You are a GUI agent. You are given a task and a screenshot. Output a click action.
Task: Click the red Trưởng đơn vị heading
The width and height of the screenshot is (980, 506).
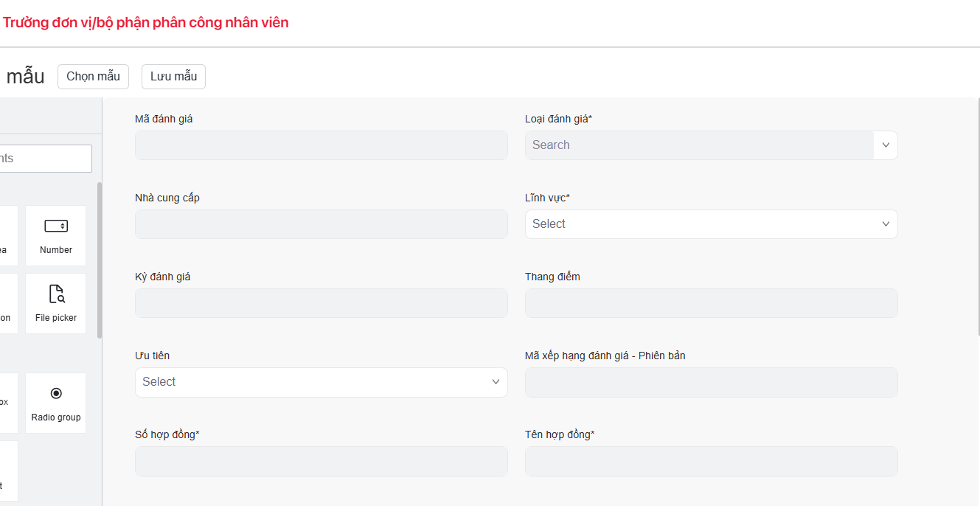(145, 23)
